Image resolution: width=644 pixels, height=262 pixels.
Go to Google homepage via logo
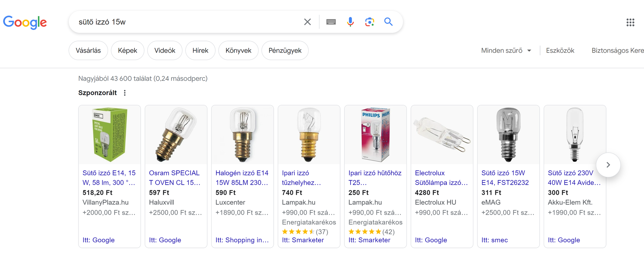[25, 22]
